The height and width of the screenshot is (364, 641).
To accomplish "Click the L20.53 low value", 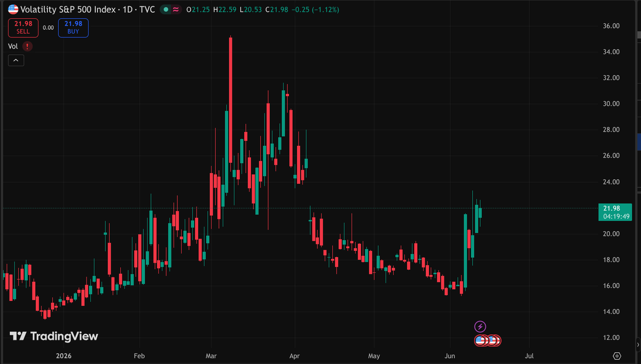I will pos(252,10).
